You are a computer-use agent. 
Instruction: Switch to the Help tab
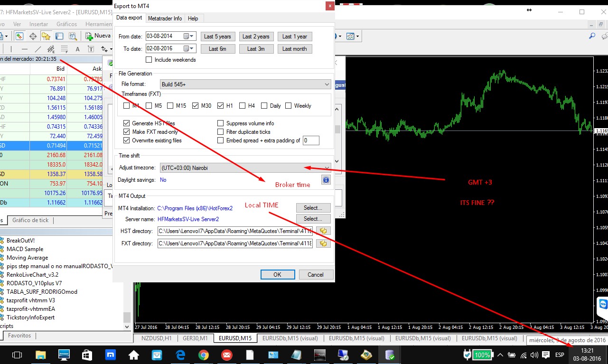coord(193,19)
